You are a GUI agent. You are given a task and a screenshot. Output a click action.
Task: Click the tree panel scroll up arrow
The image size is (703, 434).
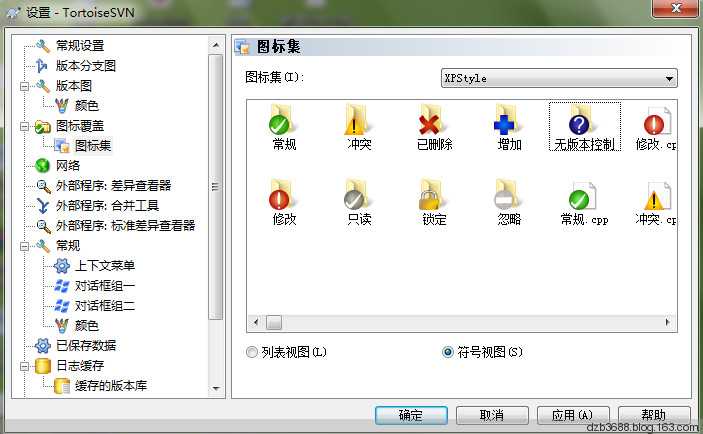[x=216, y=45]
